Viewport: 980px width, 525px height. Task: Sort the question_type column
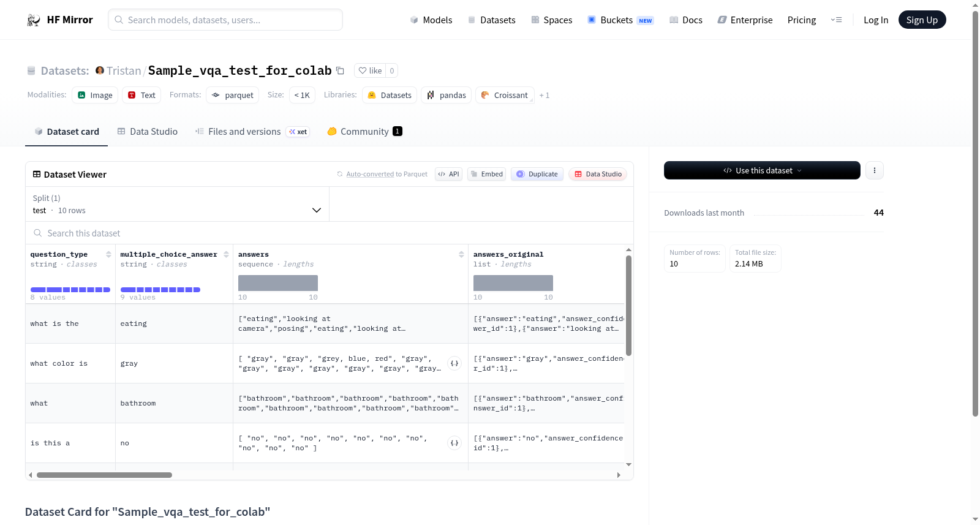tap(108, 254)
